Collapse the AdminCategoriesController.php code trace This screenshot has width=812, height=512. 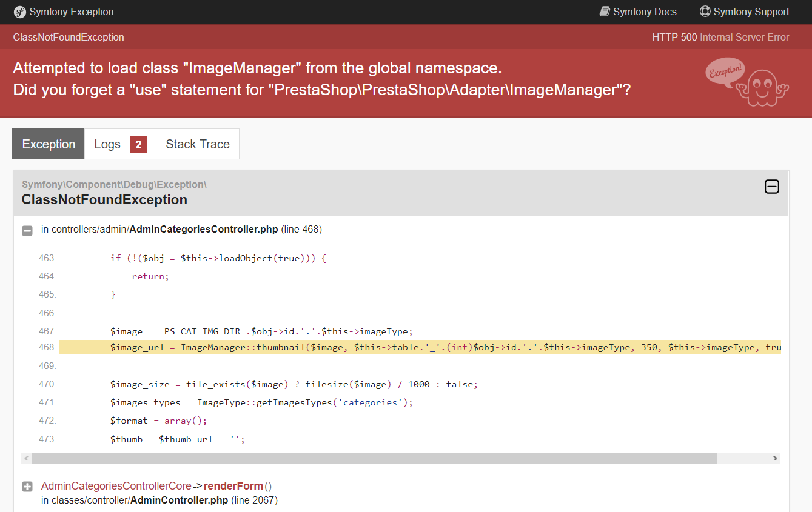[x=27, y=230]
